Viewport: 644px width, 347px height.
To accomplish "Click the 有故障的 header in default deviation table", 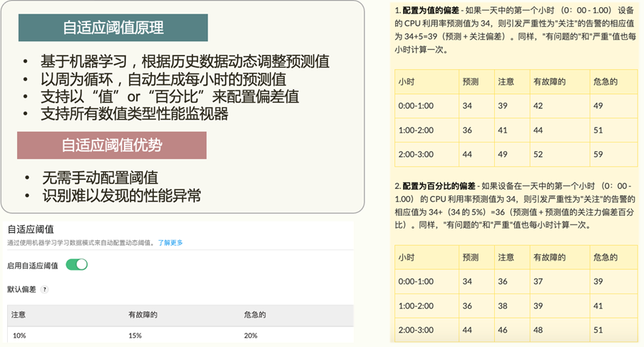I will [x=142, y=314].
